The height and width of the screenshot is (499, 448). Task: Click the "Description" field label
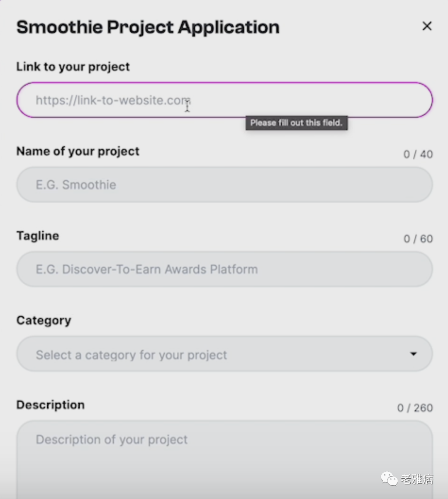coord(50,405)
